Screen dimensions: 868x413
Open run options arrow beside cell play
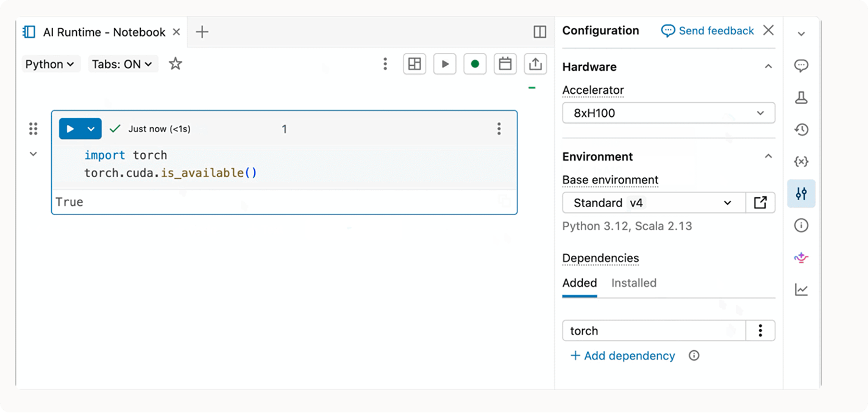[91, 129]
